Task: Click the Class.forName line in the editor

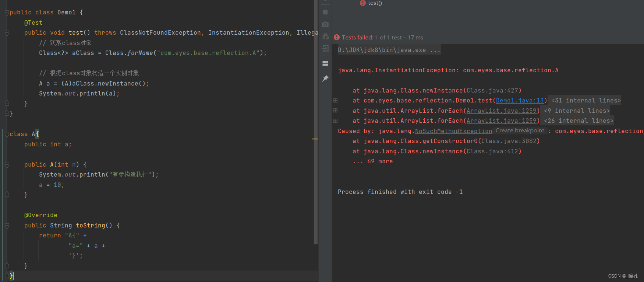Action: pos(153,53)
